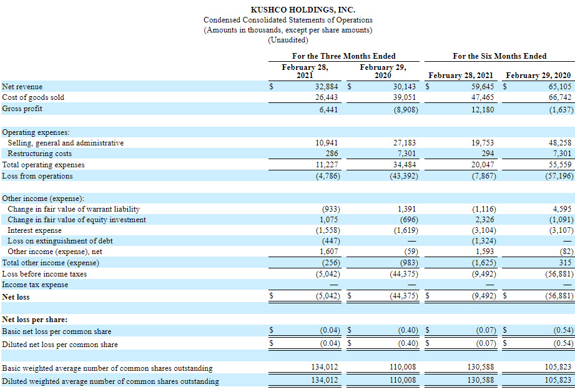Select the For the Three Months Ended header
575x392 pixels.
[x=344, y=56]
